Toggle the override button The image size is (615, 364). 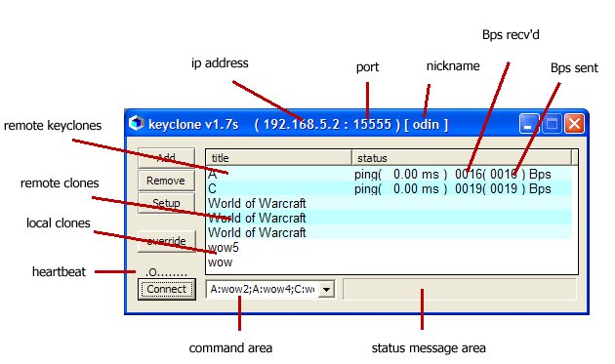(166, 241)
